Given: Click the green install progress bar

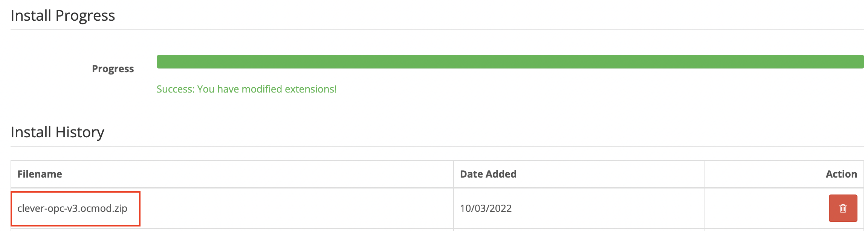Looking at the screenshot, I should click(x=510, y=62).
